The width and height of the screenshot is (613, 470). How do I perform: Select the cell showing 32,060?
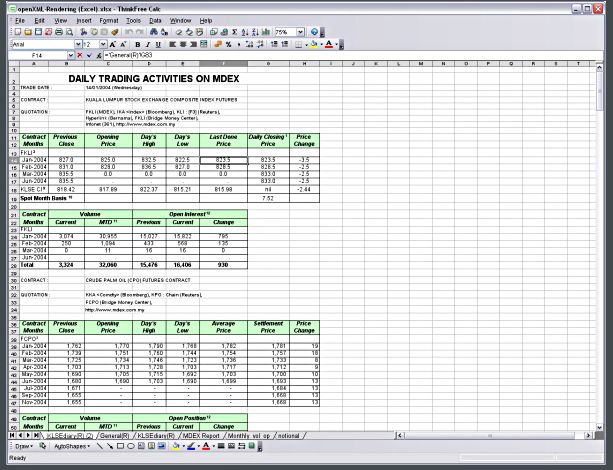[x=108, y=265]
